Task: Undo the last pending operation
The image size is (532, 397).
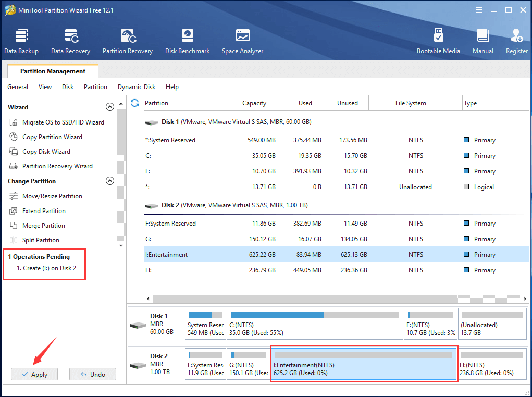Action: (x=93, y=374)
